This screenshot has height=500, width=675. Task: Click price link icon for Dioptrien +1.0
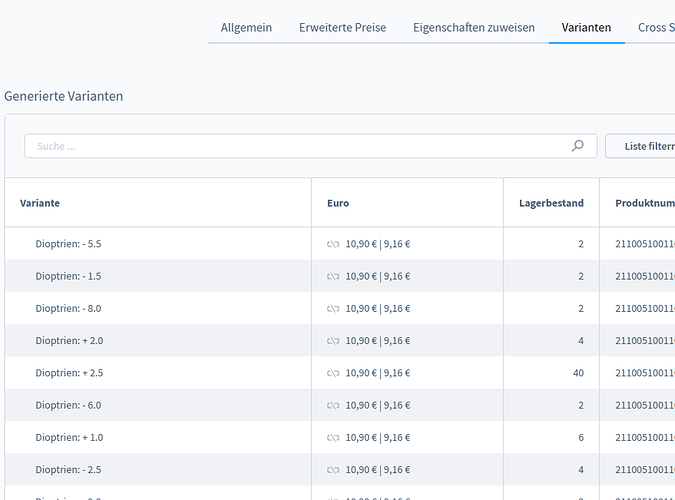(334, 437)
